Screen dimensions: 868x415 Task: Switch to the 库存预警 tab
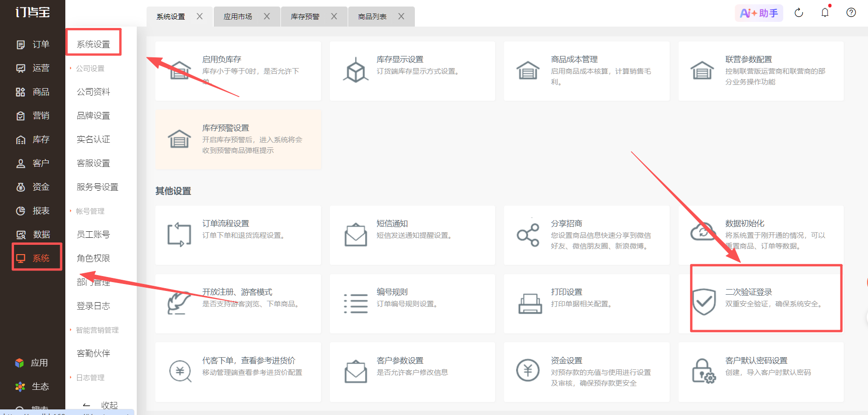[305, 17]
